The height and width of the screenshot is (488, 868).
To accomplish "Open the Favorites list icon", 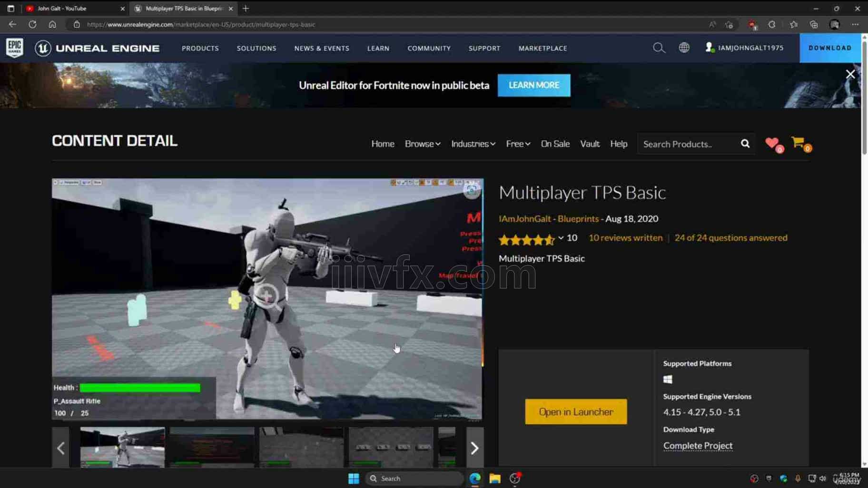I will pyautogui.click(x=793, y=24).
